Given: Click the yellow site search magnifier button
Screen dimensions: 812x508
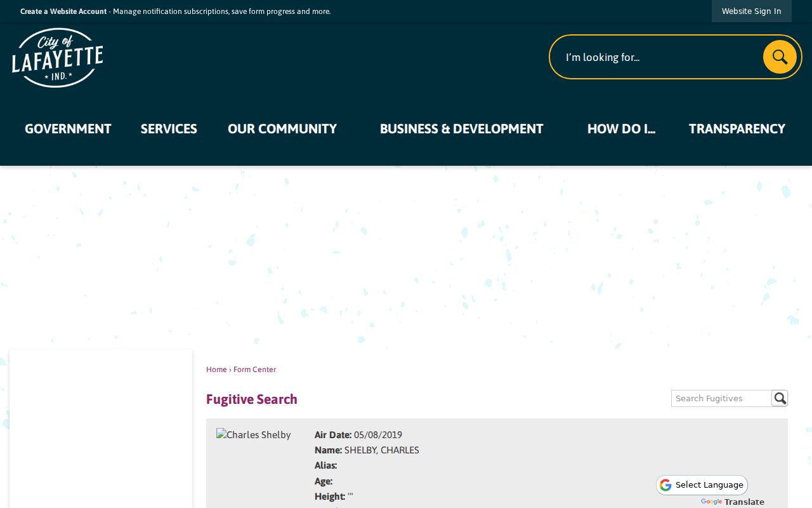Looking at the screenshot, I should pos(780,57).
